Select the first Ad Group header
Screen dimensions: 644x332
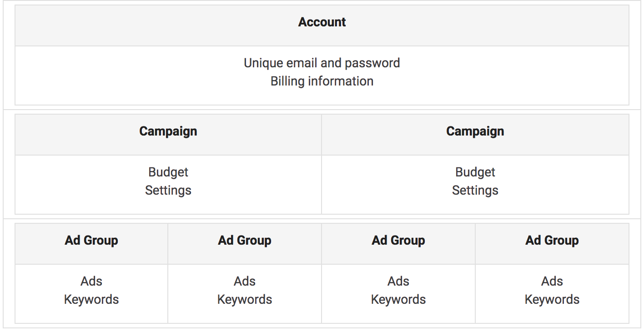tap(91, 241)
